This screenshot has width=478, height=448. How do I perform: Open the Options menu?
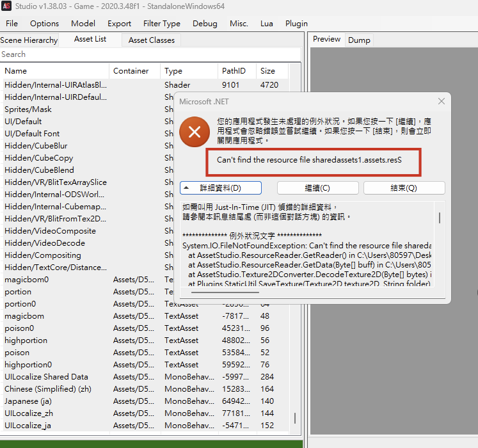(44, 24)
